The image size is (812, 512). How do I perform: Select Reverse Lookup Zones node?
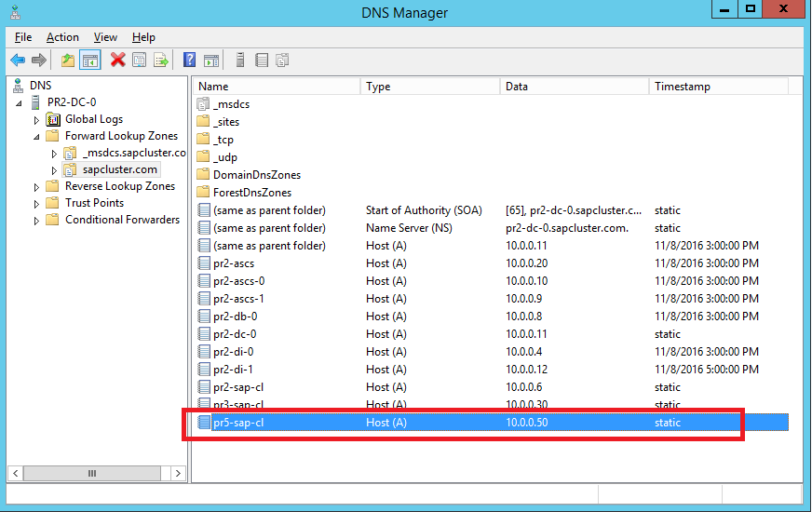(x=119, y=186)
